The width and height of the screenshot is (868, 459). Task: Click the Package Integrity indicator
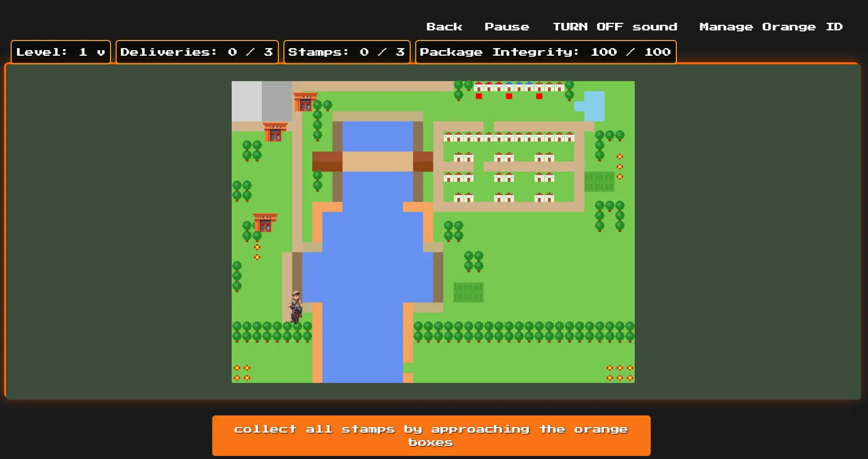pyautogui.click(x=546, y=52)
